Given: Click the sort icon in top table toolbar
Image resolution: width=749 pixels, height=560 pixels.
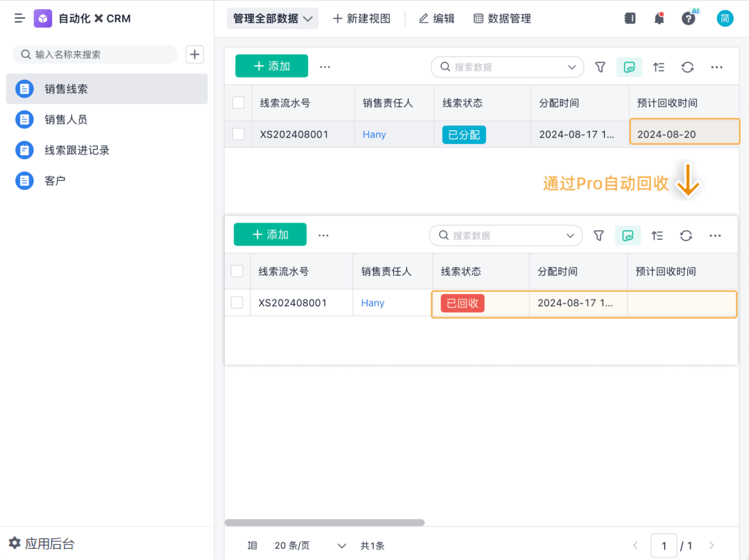Looking at the screenshot, I should tap(658, 67).
